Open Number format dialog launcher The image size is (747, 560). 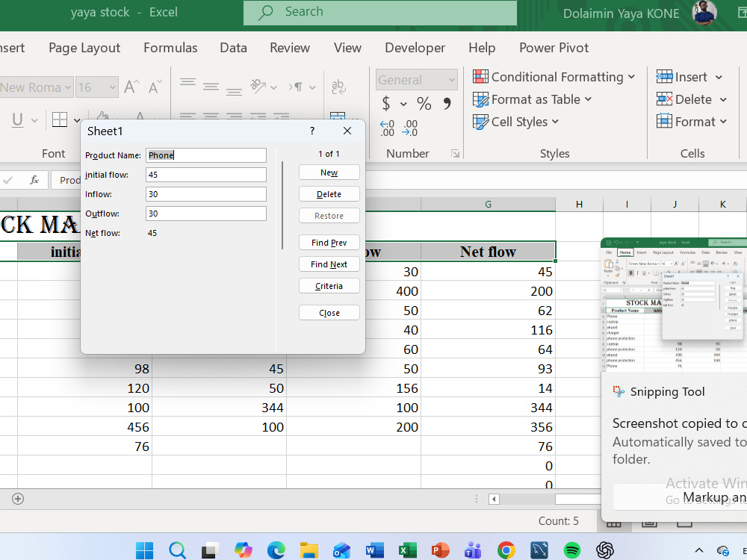[x=456, y=153]
